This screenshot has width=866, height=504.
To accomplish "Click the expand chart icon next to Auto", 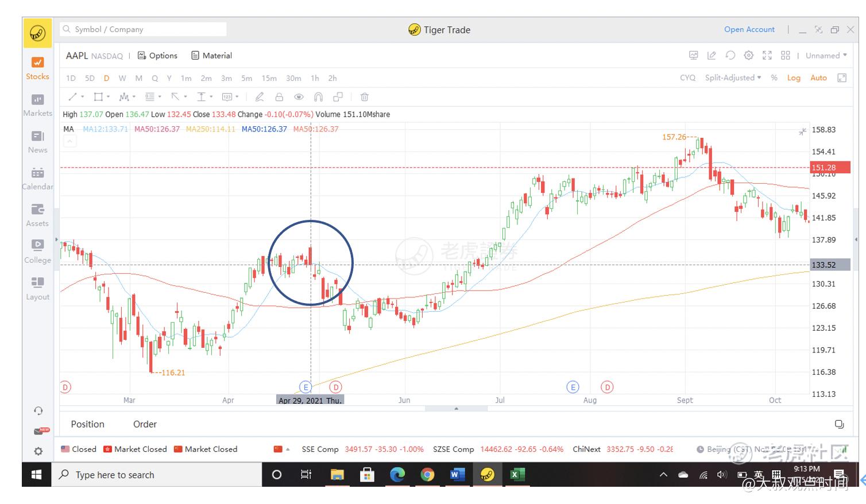I will (x=842, y=78).
